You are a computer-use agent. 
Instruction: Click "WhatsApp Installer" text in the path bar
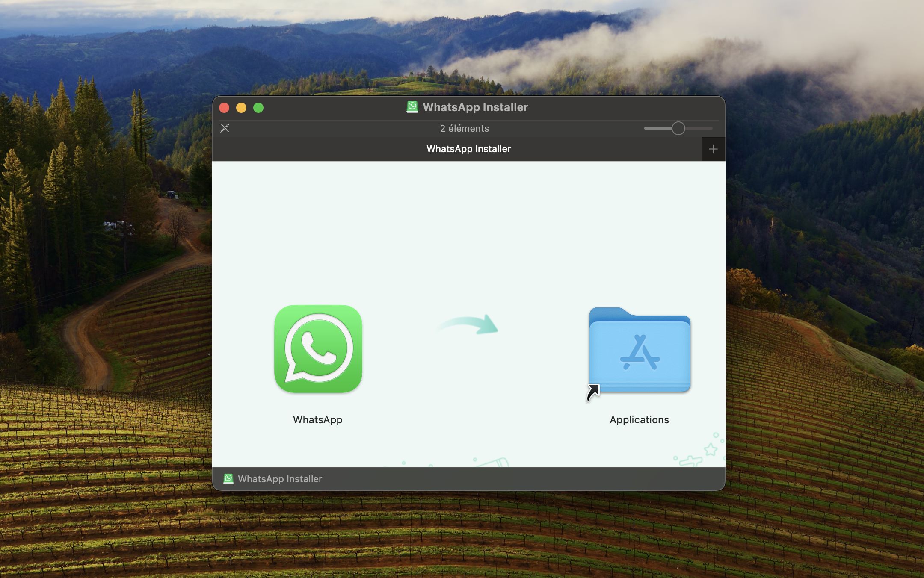click(x=280, y=479)
